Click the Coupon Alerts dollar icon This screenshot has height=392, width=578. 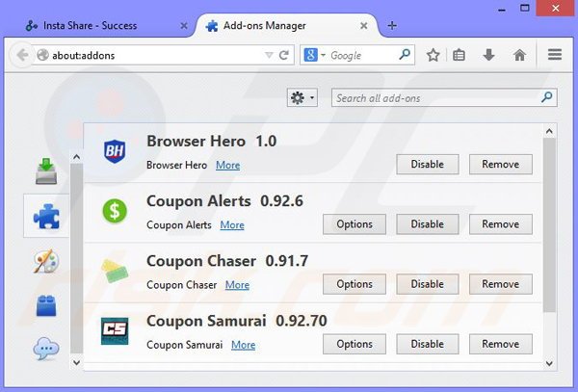(x=115, y=211)
